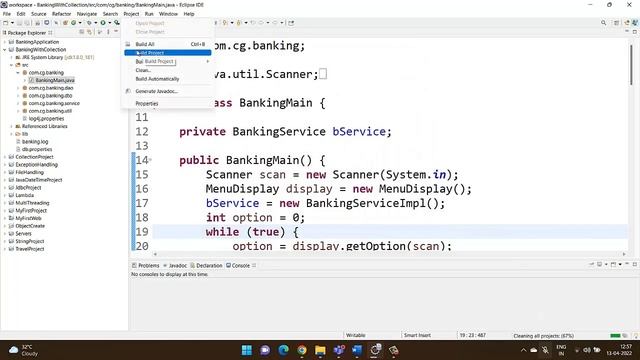
Task: Click the green build progress bar in status bar
Action: tap(615, 336)
